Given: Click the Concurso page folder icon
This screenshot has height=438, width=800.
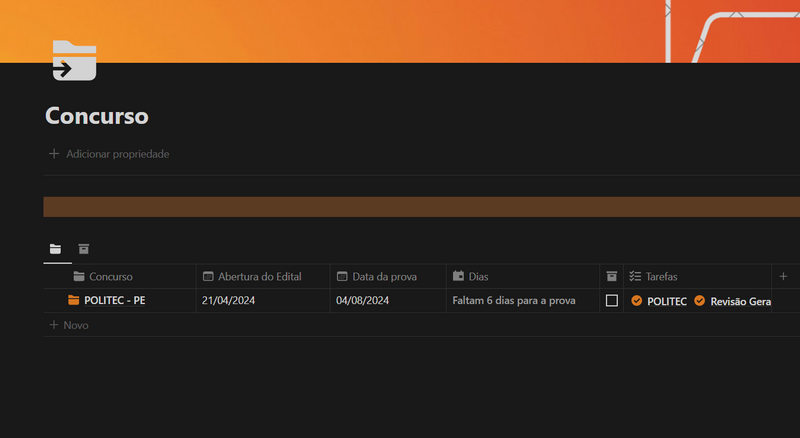Looking at the screenshot, I should pos(74,60).
